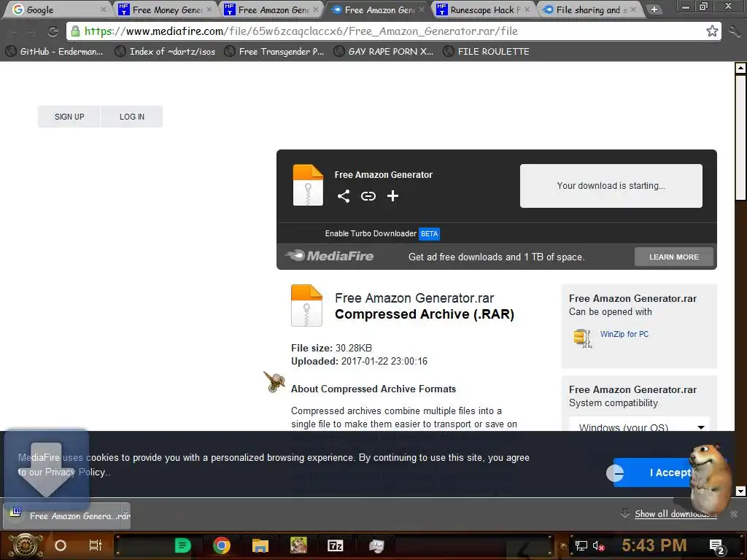
Task: Open GitHub - Enderman bookmark
Action: click(x=54, y=52)
